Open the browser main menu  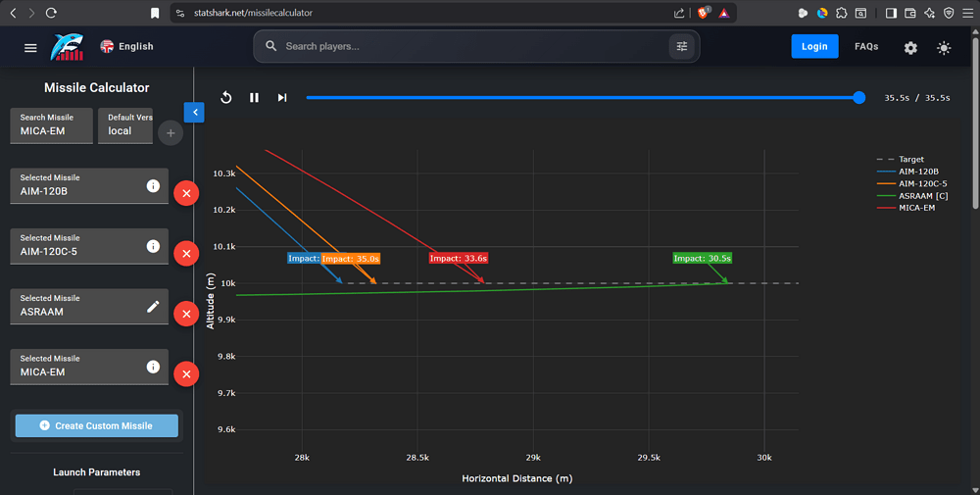pyautogui.click(x=968, y=13)
